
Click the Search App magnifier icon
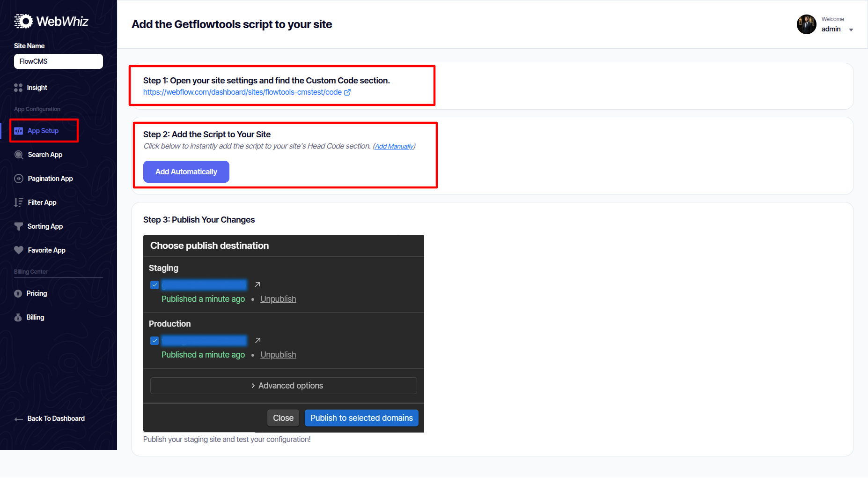[19, 155]
